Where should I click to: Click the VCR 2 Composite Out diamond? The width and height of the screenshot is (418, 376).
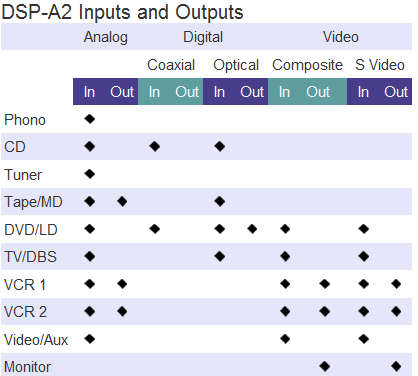(x=325, y=312)
